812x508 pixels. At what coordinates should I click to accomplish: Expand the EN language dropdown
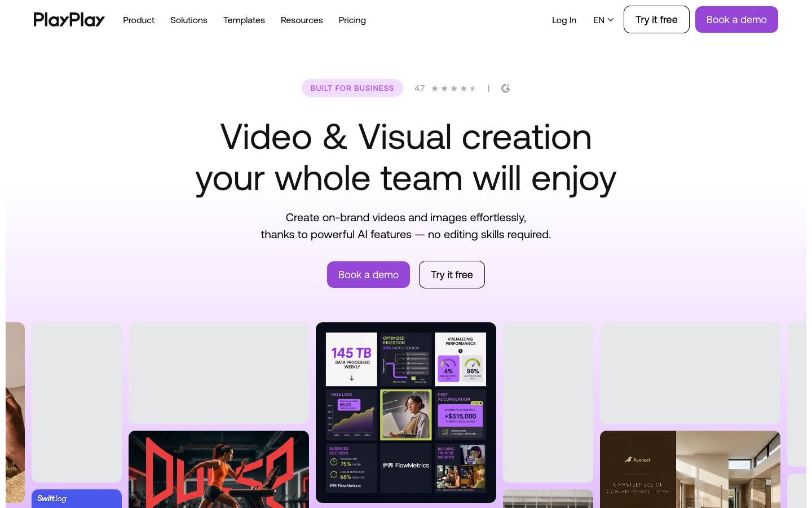coord(603,20)
